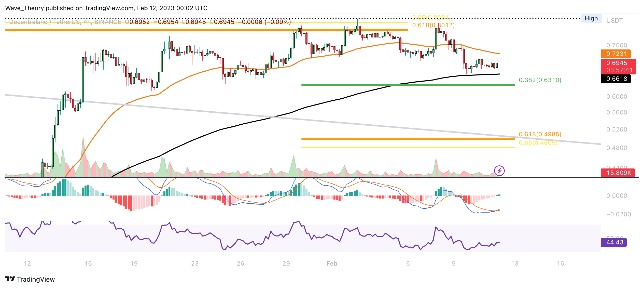
Task: Click the black 0.6618 moving average tag
Action: (x=616, y=79)
